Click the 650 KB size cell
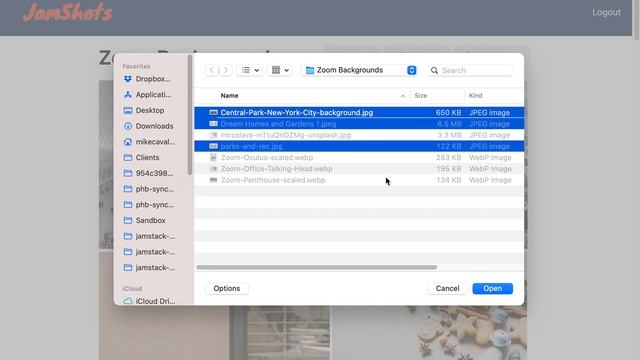The width and height of the screenshot is (640, 360). (x=448, y=113)
